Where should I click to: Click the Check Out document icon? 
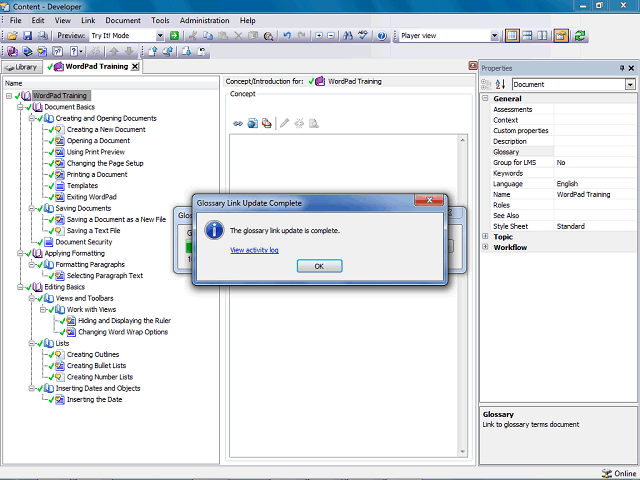click(187, 51)
